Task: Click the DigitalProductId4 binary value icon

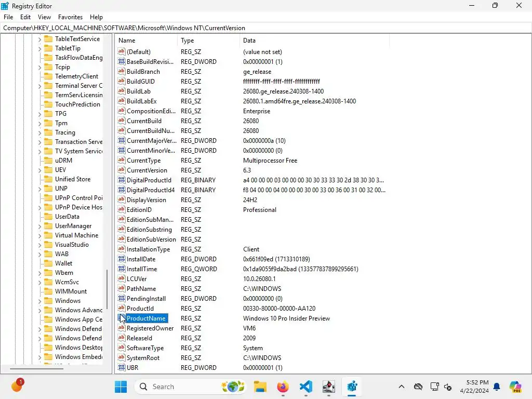Action: tap(122, 190)
